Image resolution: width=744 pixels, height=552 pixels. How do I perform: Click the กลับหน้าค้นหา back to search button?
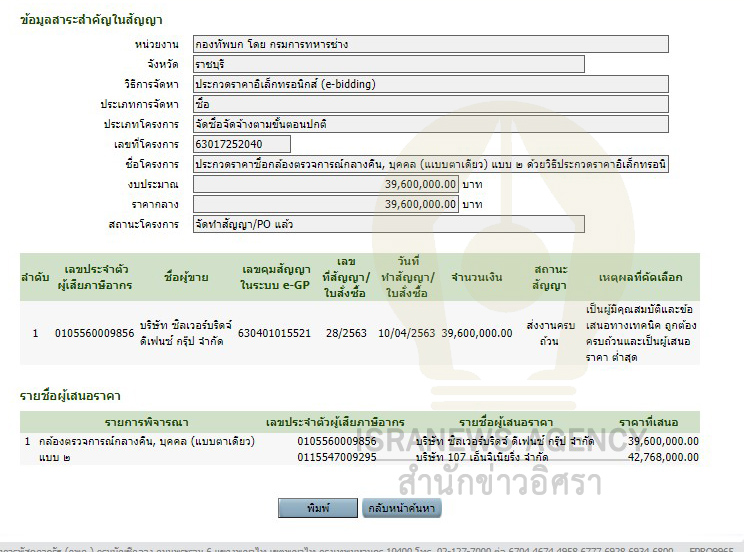(401, 508)
